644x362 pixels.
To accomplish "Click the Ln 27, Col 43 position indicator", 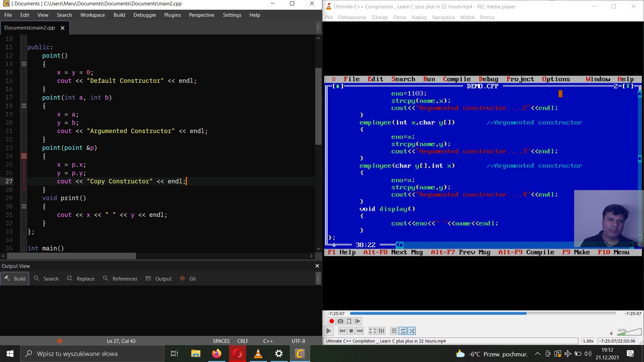I will [x=121, y=341].
